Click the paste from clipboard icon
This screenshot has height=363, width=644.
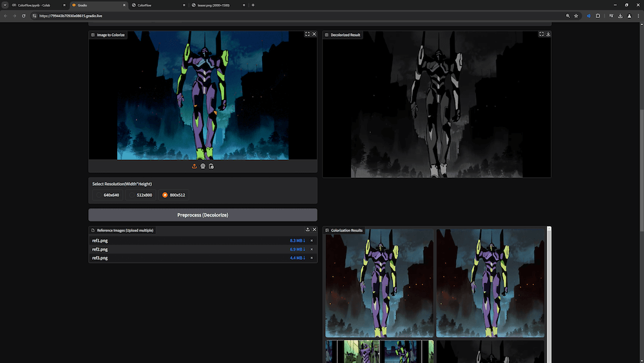click(x=211, y=166)
